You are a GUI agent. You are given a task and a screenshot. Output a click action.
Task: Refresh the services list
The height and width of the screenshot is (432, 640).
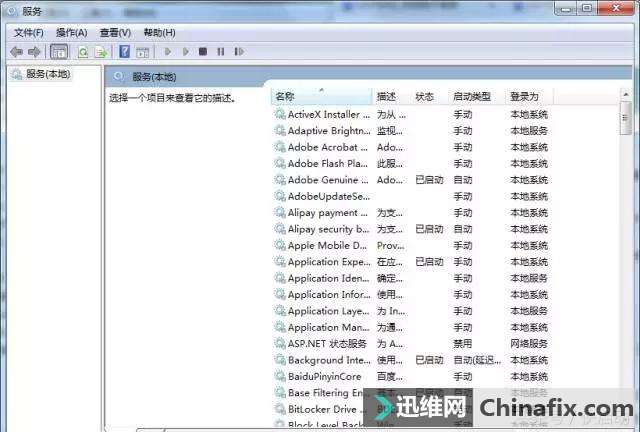pos(83,52)
